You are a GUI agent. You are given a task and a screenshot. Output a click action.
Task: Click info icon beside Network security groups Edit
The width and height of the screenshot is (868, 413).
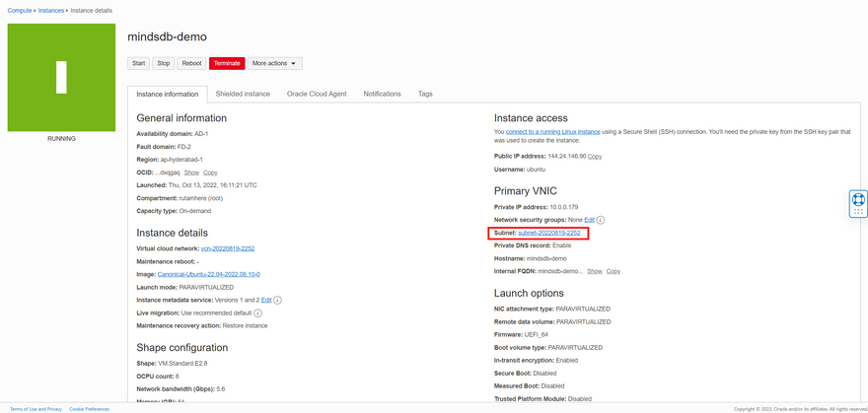601,220
